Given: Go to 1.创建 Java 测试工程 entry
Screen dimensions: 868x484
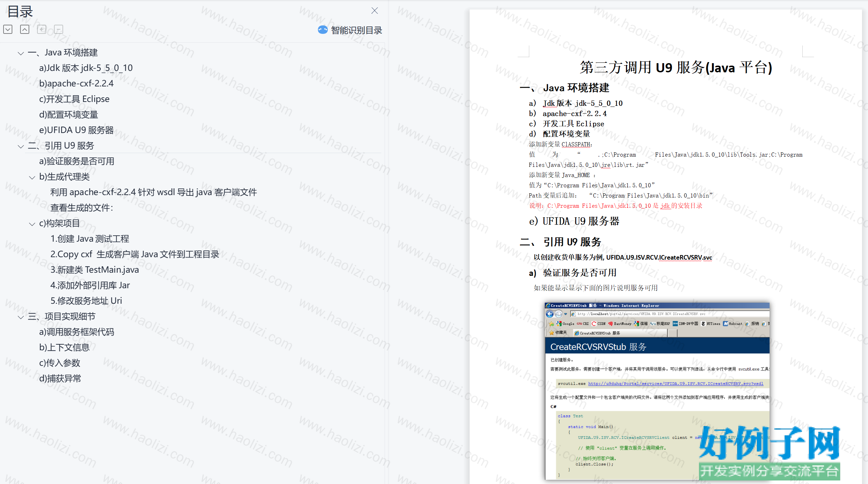Looking at the screenshot, I should (90, 239).
